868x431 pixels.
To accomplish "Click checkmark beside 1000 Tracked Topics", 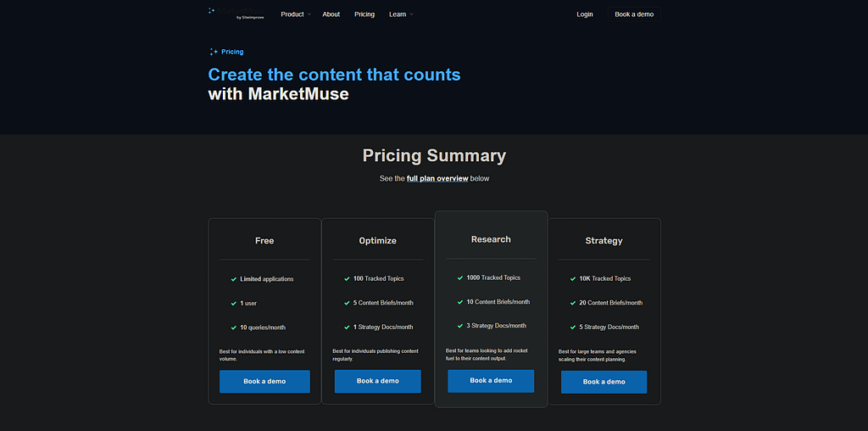I will (460, 278).
